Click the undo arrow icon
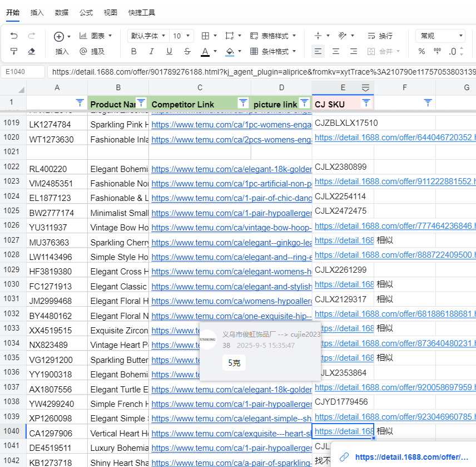 click(14, 36)
